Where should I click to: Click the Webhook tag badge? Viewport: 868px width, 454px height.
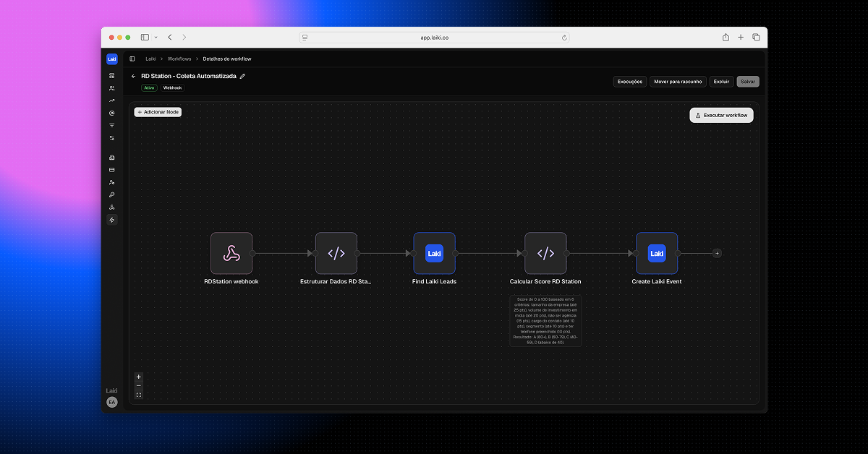(x=172, y=87)
